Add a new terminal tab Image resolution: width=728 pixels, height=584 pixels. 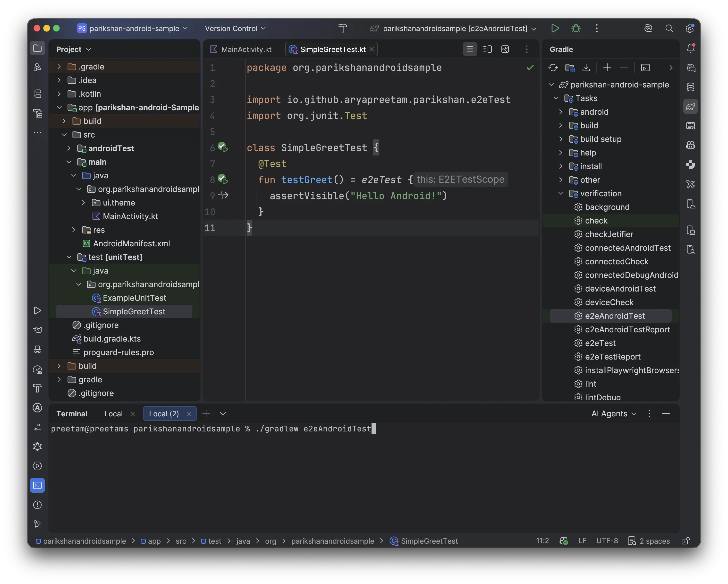(206, 413)
